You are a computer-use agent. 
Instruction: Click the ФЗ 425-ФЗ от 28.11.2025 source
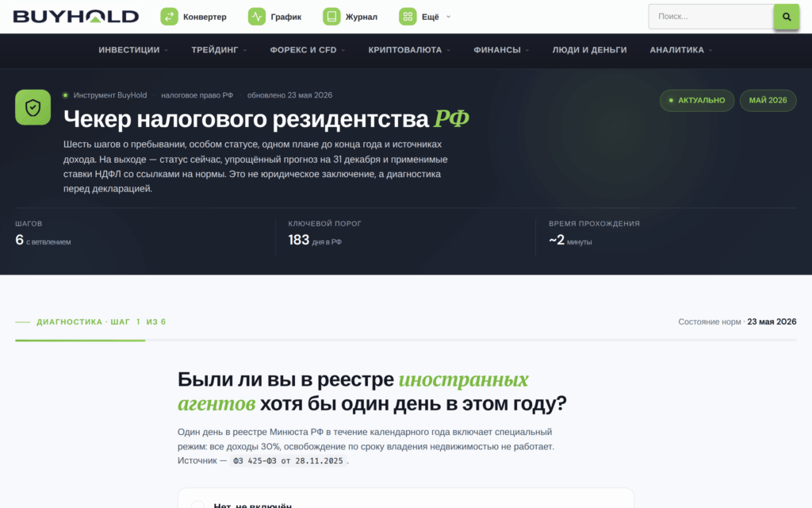[x=288, y=461]
